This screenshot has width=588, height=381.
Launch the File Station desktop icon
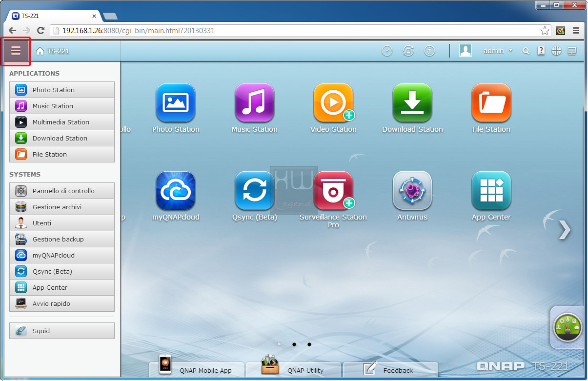point(491,103)
